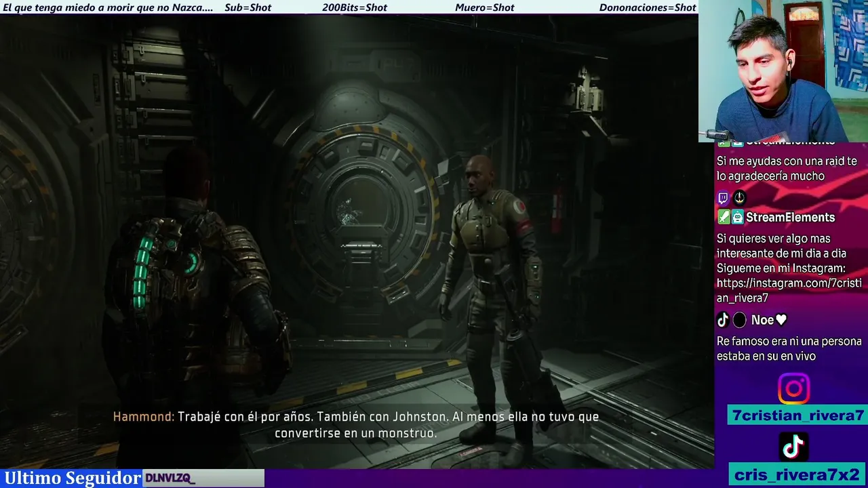Click the green sword moderator badge beside StreamElements
The height and width of the screenshot is (488, 868).
[723, 218]
